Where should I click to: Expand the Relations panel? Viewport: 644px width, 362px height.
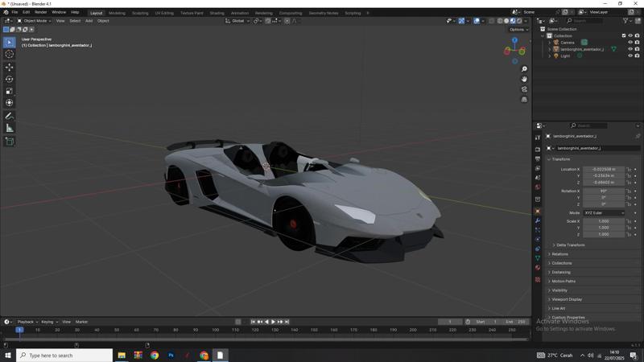coord(558,254)
